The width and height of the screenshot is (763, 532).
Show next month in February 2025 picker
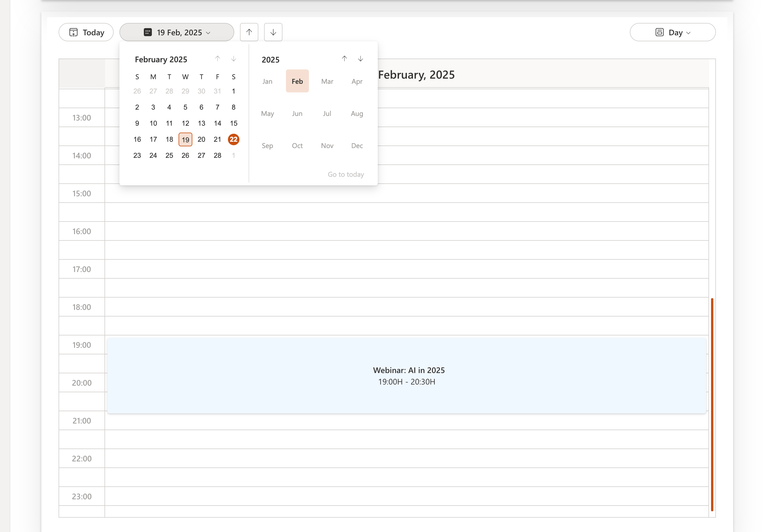[234, 59]
